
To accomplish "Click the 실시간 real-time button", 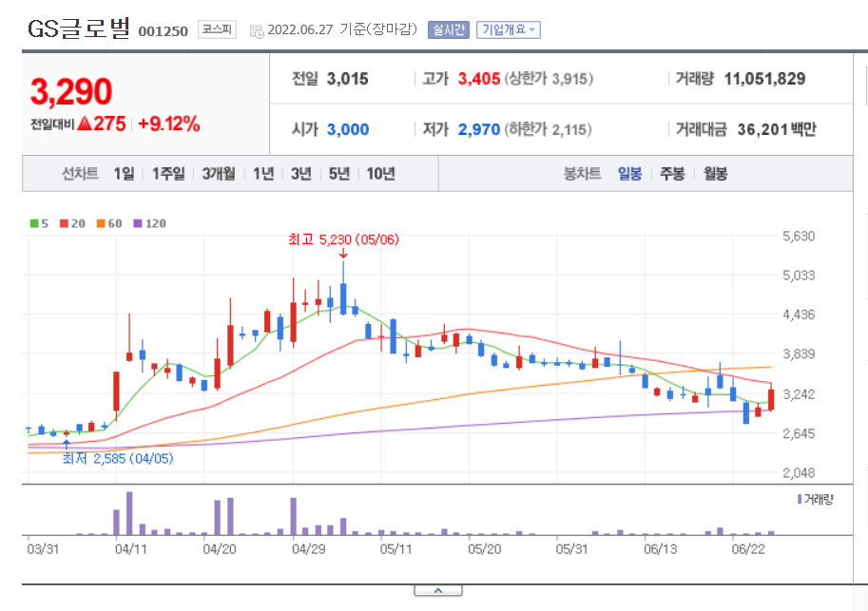I will click(449, 29).
